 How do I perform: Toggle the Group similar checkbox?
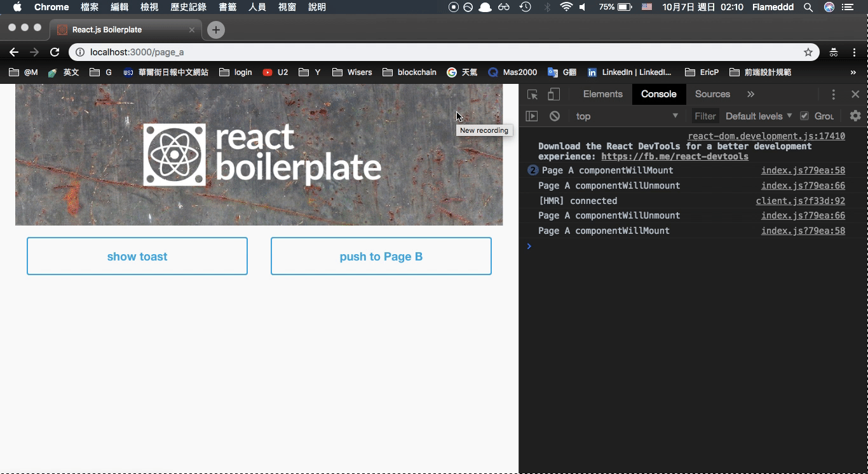click(x=804, y=116)
